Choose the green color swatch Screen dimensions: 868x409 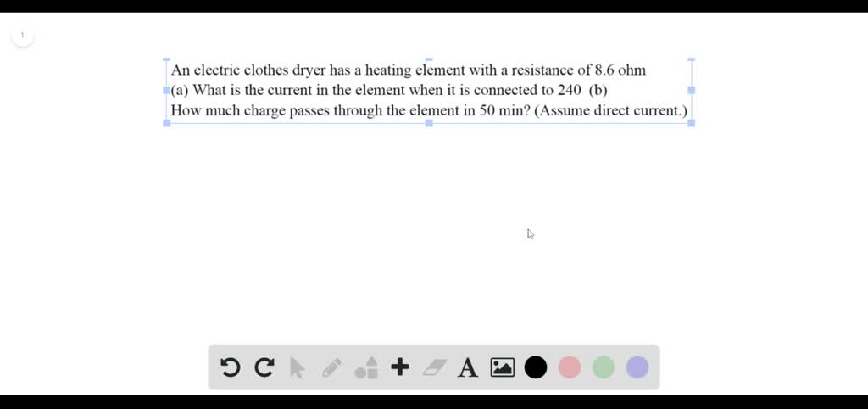pos(604,367)
